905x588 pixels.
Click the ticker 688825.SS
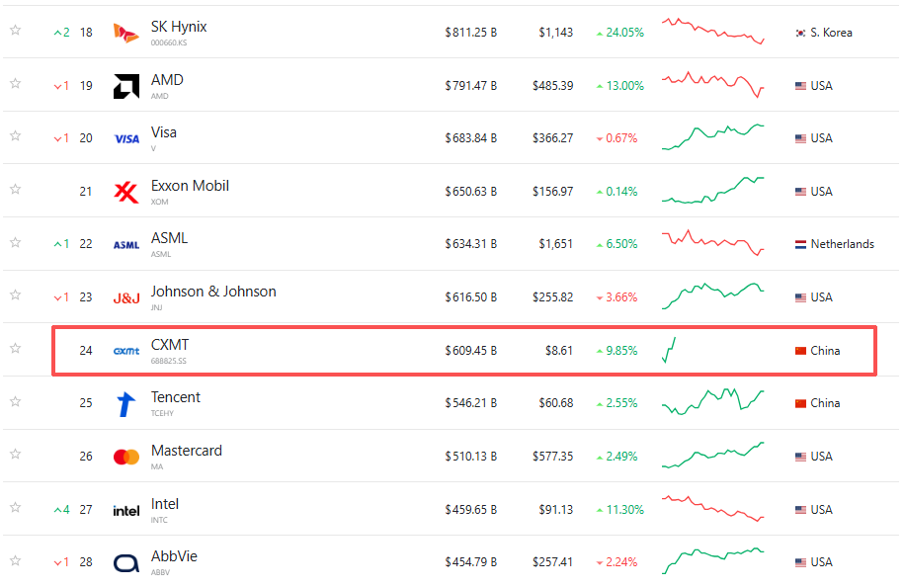coord(169,361)
